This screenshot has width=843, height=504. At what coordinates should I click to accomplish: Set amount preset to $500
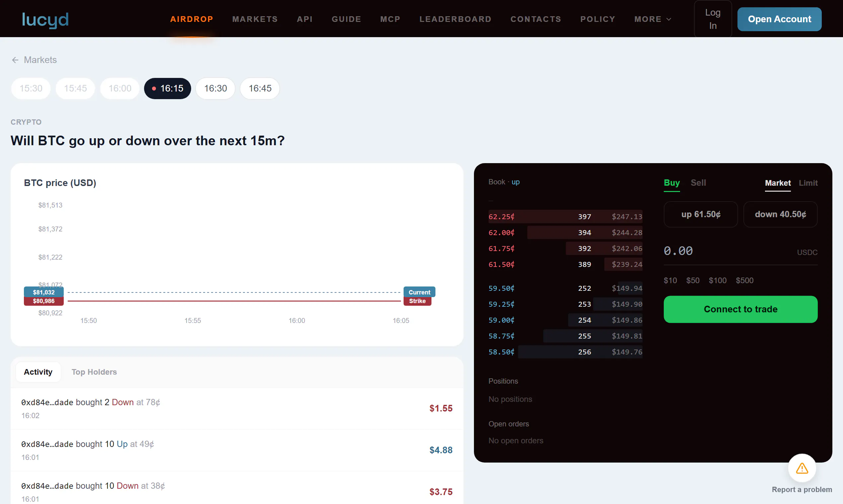coord(744,280)
